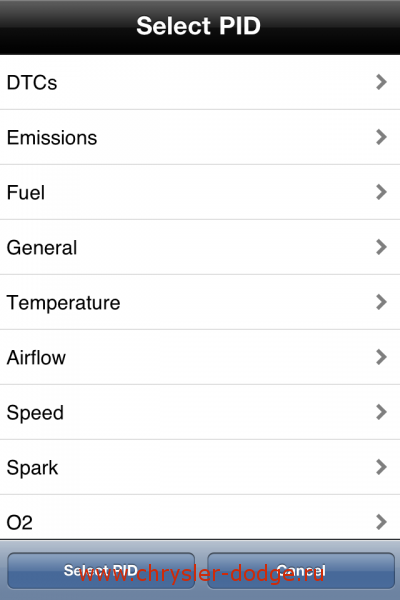The image size is (400, 600).
Task: Expand Emissions using its chevron arrow
Action: pyautogui.click(x=381, y=137)
